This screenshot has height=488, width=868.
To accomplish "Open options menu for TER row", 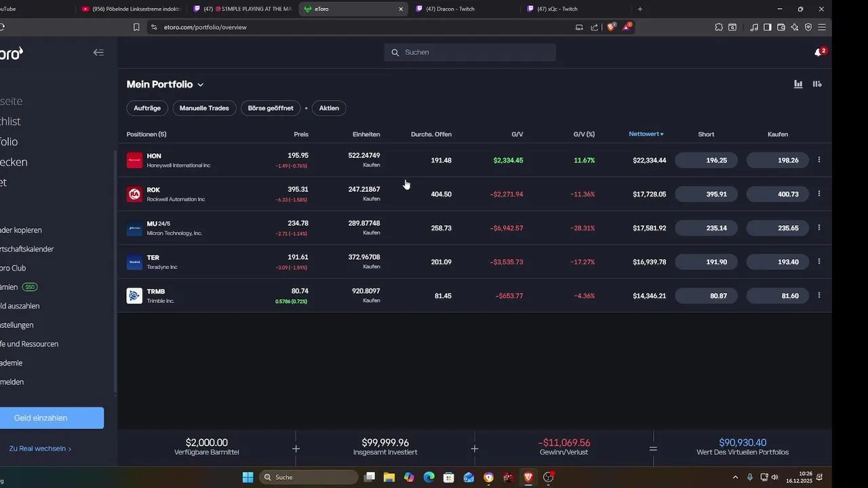I will click(819, 262).
